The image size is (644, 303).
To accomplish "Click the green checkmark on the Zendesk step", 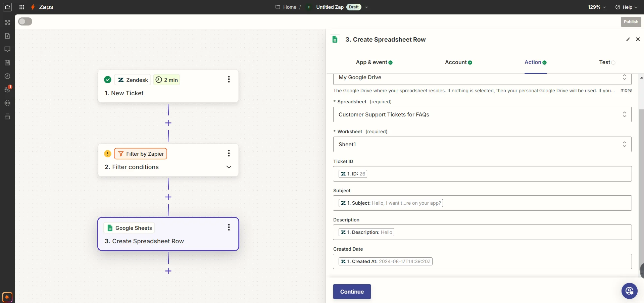I will click(x=107, y=80).
